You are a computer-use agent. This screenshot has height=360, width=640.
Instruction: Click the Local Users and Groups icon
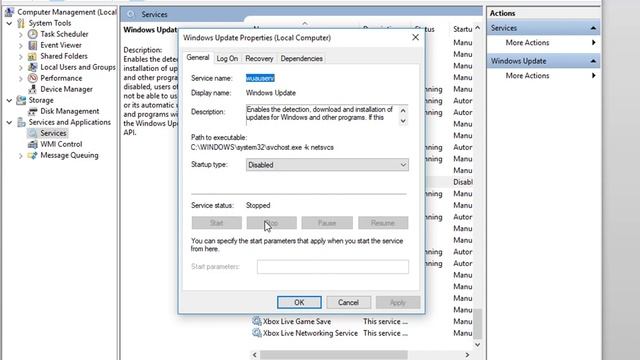(x=33, y=67)
